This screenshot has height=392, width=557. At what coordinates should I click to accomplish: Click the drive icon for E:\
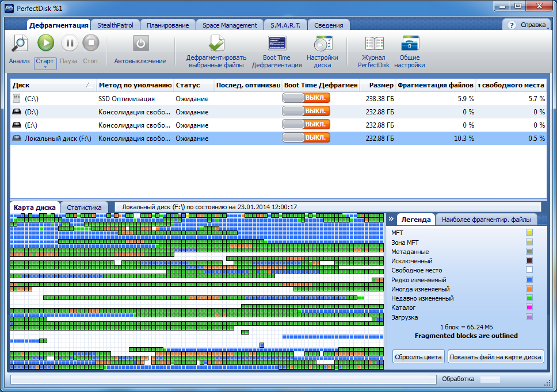coord(17,125)
